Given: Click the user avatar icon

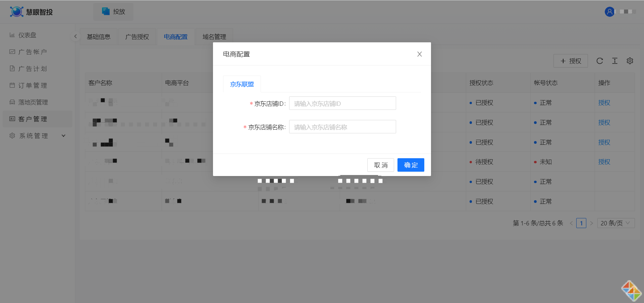Looking at the screenshot, I should click(609, 12).
